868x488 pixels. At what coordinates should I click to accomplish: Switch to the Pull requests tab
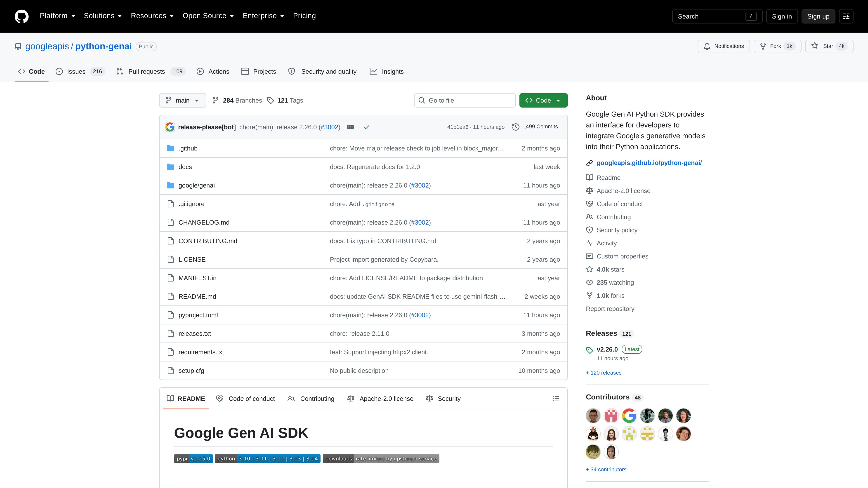coord(151,71)
